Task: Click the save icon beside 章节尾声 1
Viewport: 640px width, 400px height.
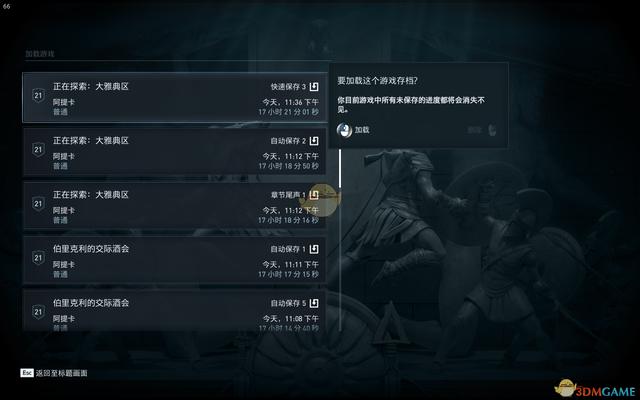Action: (314, 195)
